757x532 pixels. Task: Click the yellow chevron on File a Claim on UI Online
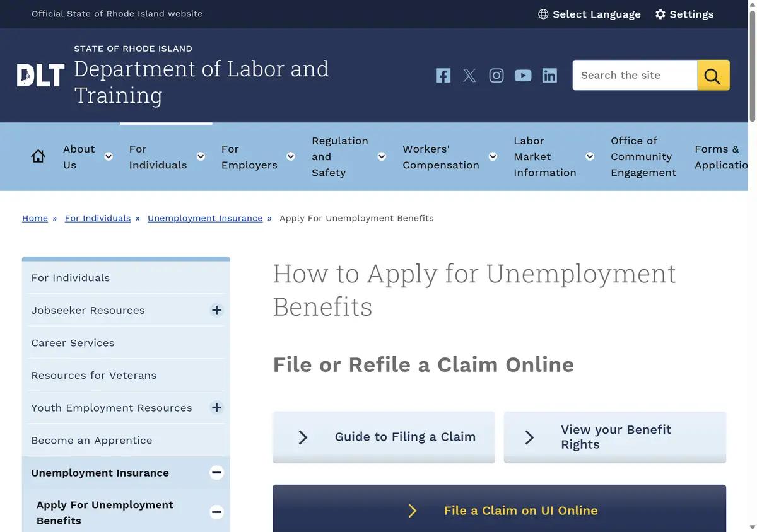tap(413, 511)
